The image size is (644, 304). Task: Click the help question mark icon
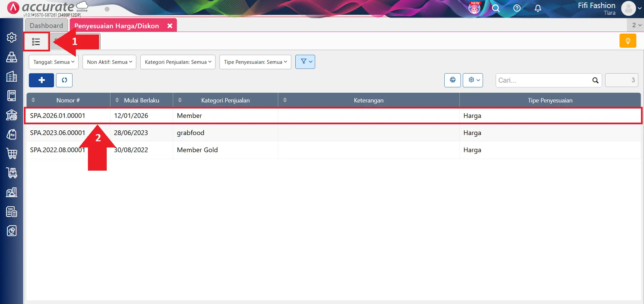(x=517, y=8)
